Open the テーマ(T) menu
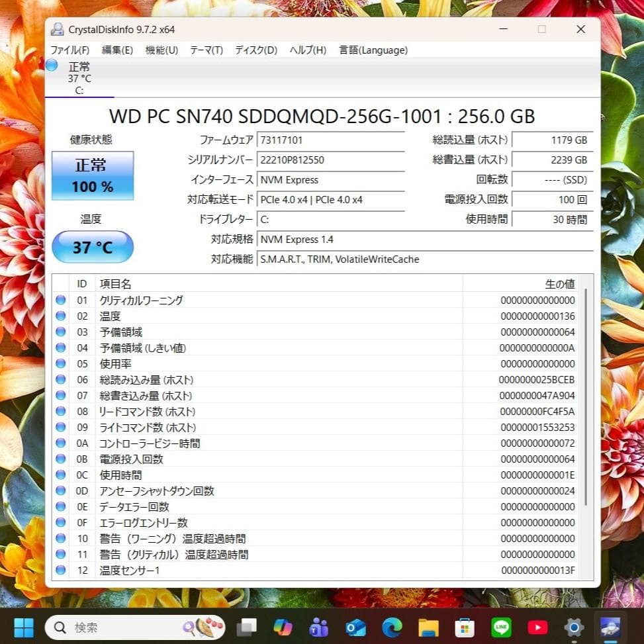 click(206, 50)
